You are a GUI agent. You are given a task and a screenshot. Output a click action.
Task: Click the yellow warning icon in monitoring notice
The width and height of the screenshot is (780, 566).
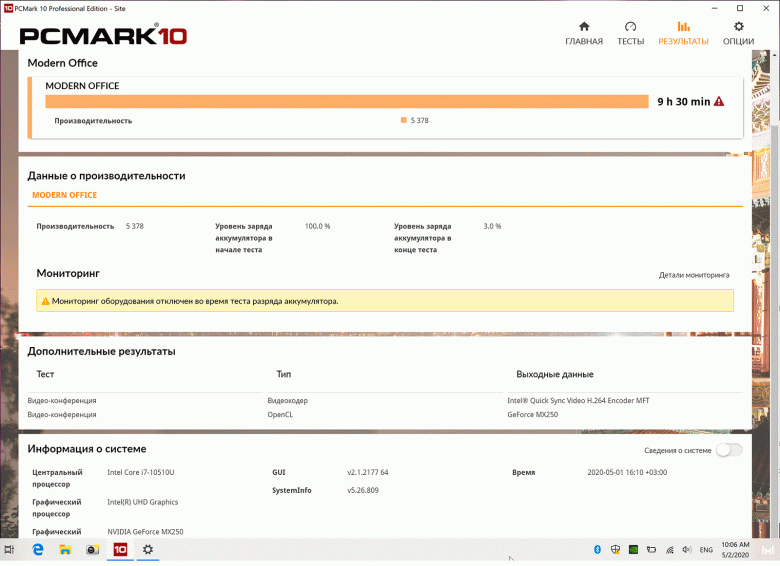pyautogui.click(x=45, y=301)
